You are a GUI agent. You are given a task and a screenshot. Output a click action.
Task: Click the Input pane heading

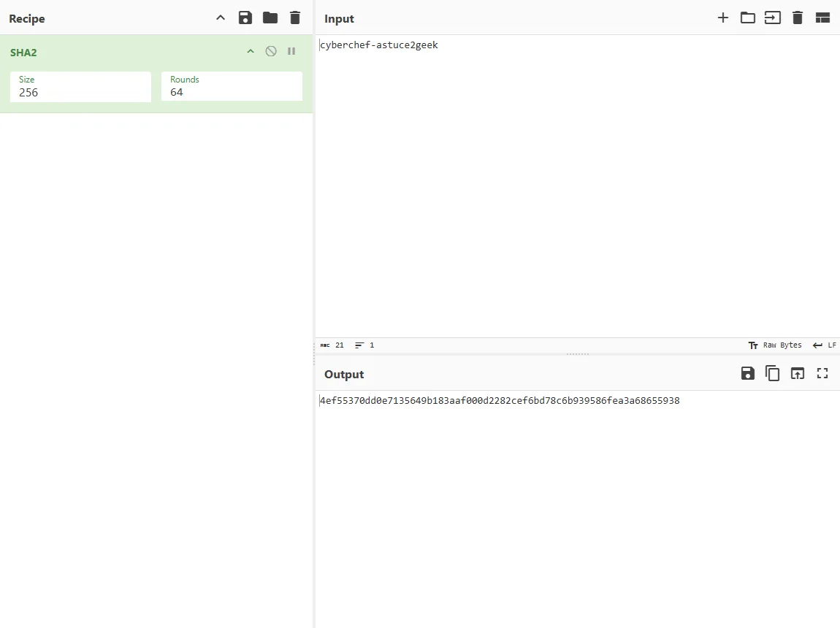tap(339, 19)
